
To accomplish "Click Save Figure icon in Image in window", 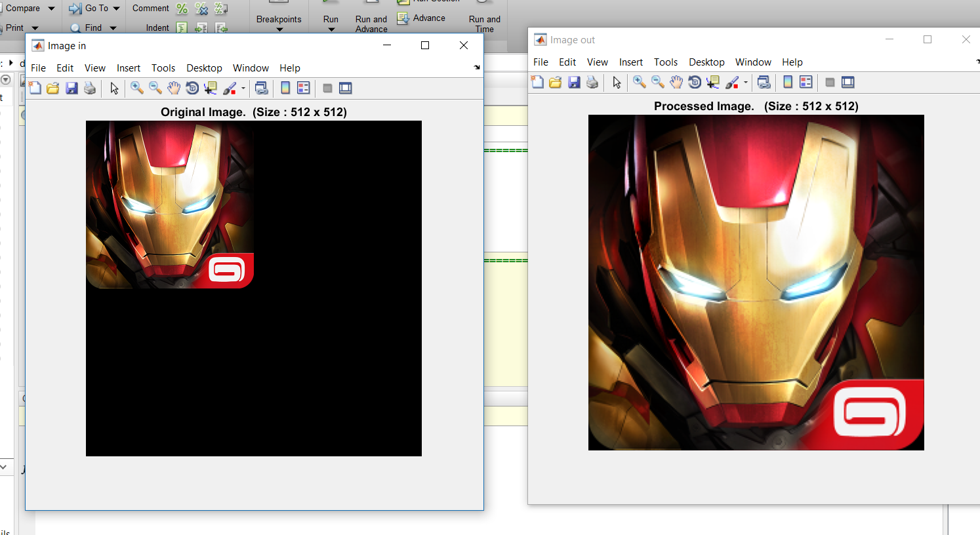I will point(71,88).
